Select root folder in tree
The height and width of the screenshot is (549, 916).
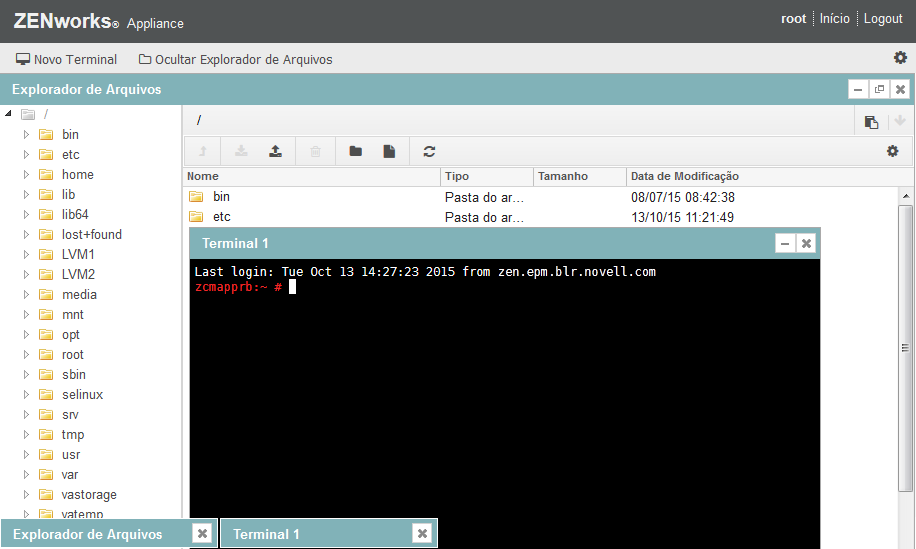(72, 355)
